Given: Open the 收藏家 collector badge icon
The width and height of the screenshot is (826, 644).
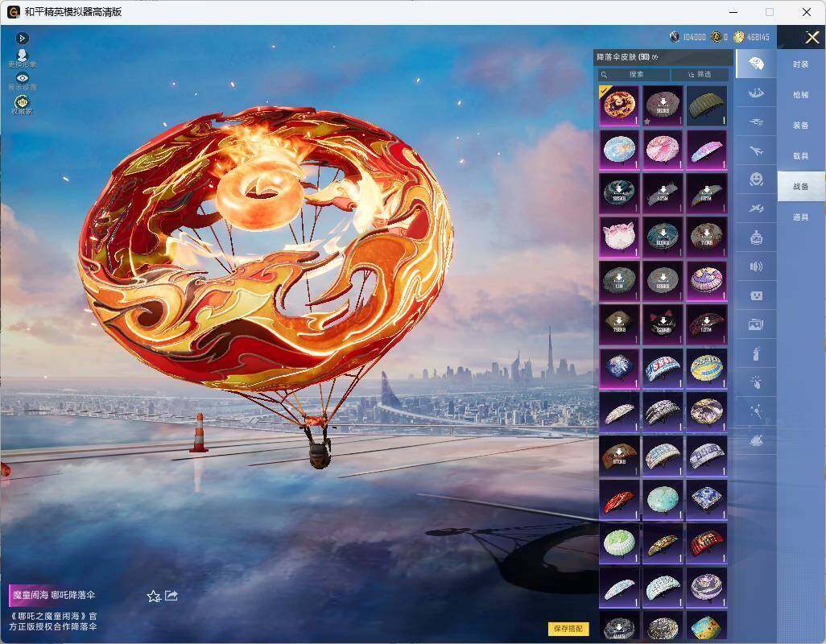Looking at the screenshot, I should point(22,105).
